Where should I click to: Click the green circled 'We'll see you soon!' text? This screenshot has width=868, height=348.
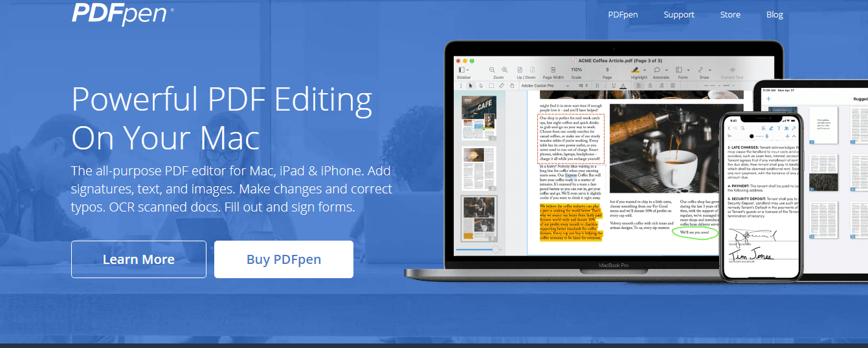(x=695, y=233)
